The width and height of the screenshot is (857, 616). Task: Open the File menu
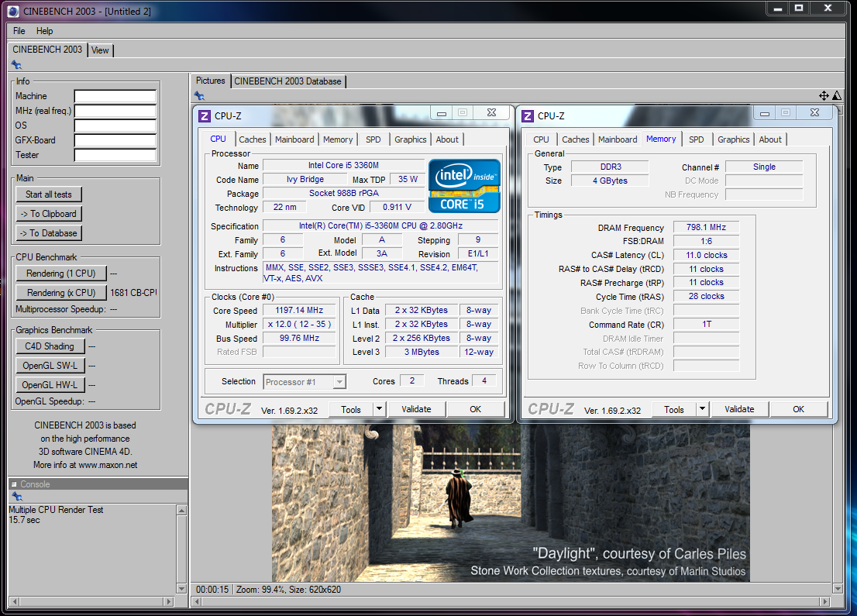click(19, 31)
